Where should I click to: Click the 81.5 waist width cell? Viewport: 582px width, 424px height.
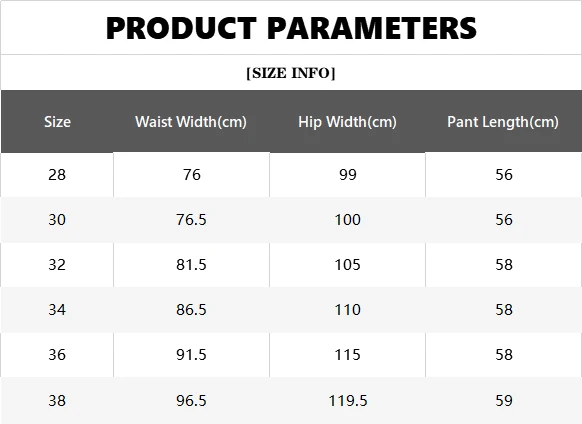tap(191, 264)
